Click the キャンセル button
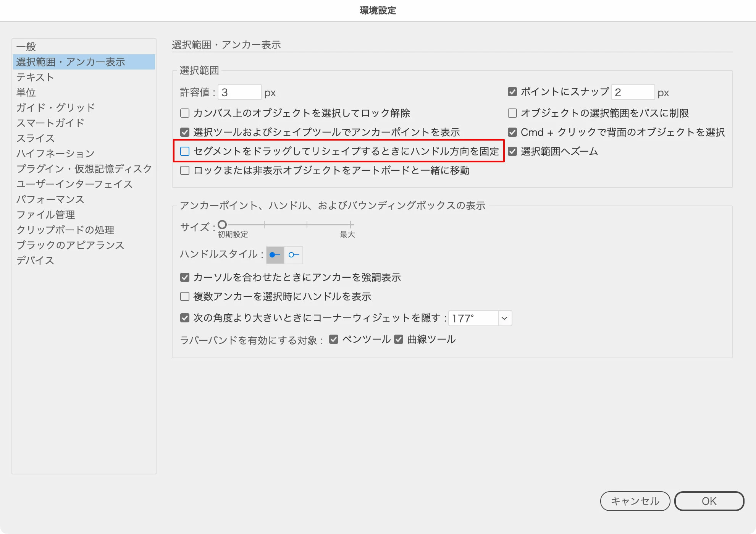The height and width of the screenshot is (534, 756). [635, 501]
